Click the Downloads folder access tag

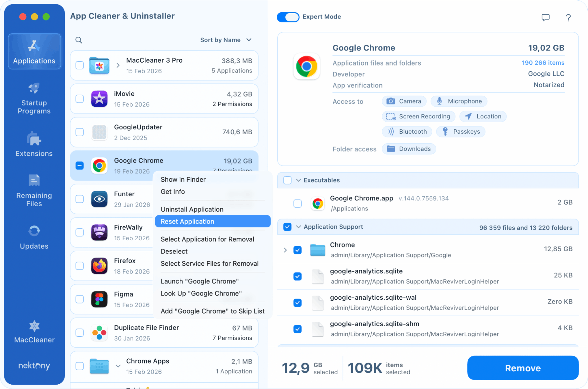[409, 149]
